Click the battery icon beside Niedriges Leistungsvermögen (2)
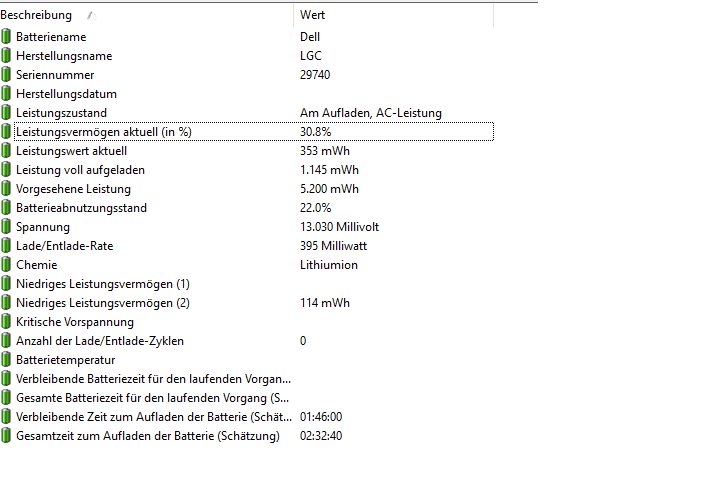 coord(6,302)
